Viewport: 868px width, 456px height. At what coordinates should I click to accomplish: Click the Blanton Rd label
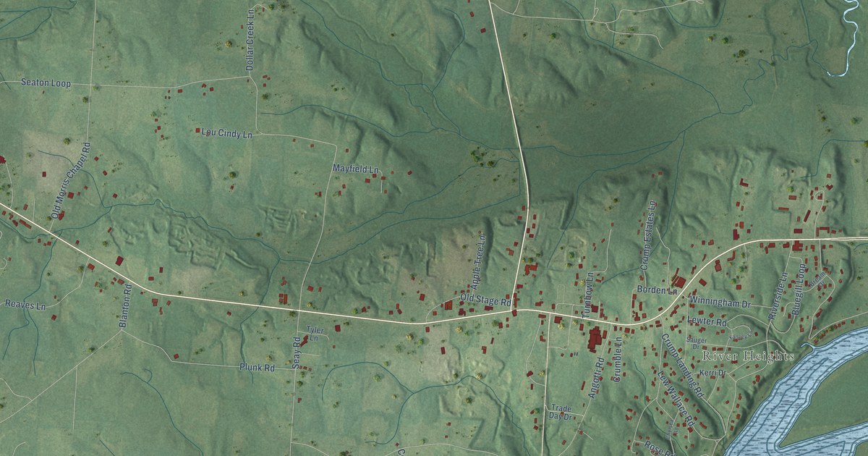coord(127,306)
